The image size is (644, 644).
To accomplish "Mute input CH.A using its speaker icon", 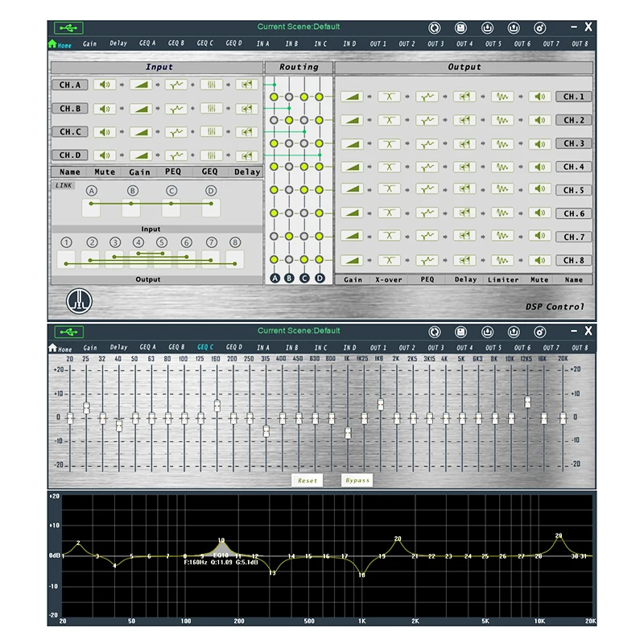I will point(105,85).
